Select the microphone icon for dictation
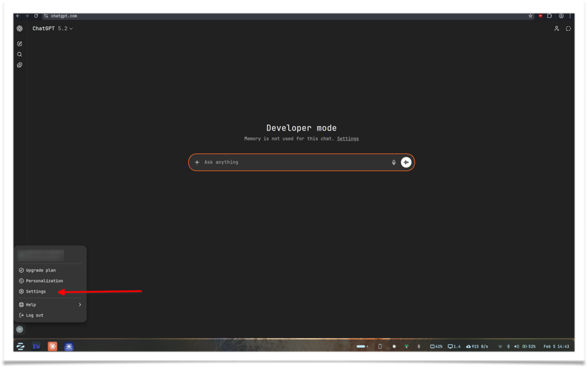Image resolution: width=588 pixels, height=370 pixels. pos(393,162)
